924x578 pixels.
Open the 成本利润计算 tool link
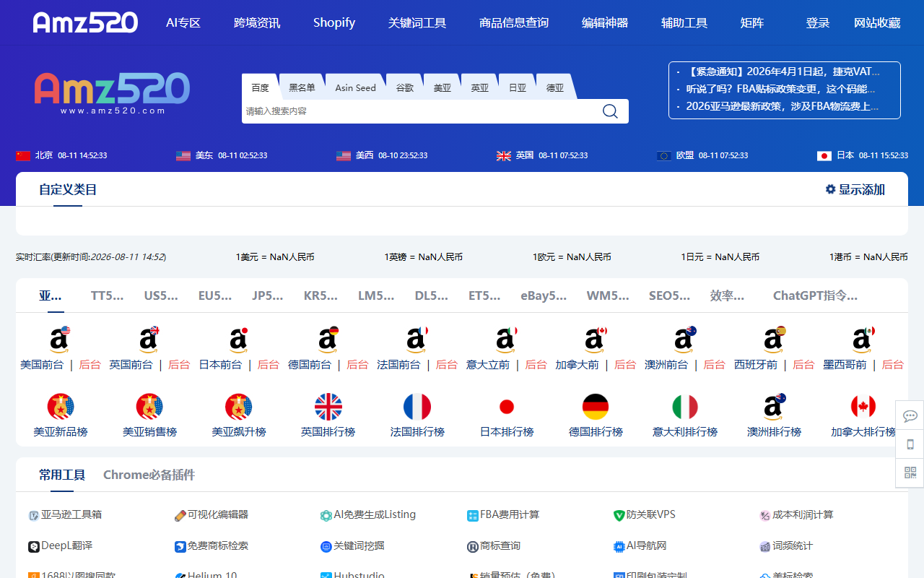(x=796, y=514)
